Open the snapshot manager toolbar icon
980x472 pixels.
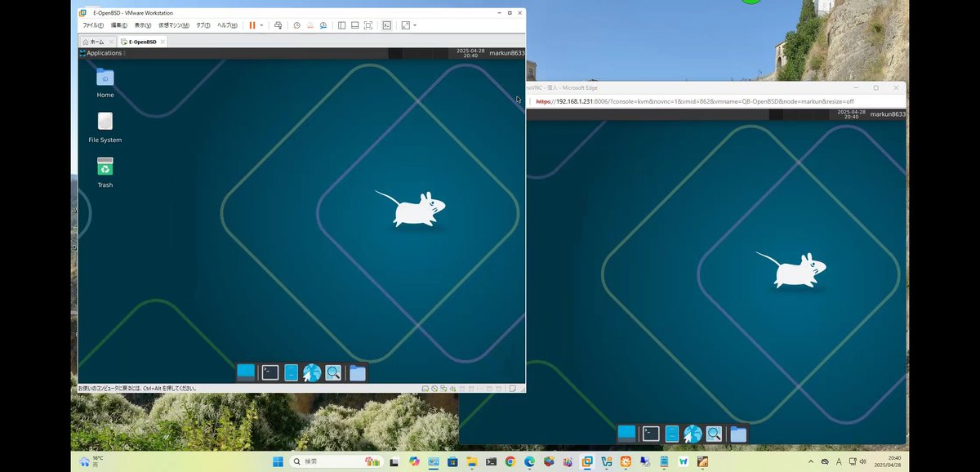pyautogui.click(x=323, y=25)
